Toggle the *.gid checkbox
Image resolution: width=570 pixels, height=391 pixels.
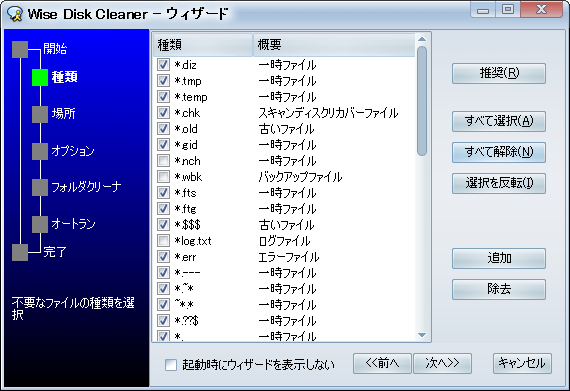click(163, 145)
